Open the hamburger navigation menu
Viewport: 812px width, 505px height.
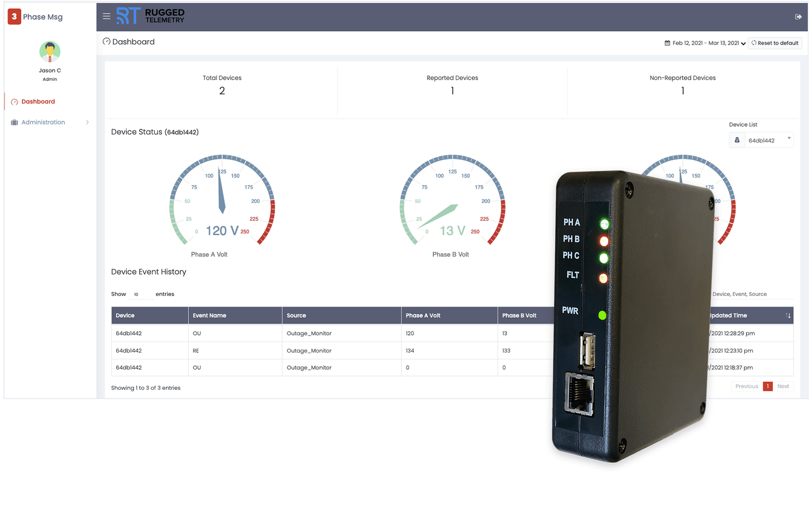click(107, 16)
